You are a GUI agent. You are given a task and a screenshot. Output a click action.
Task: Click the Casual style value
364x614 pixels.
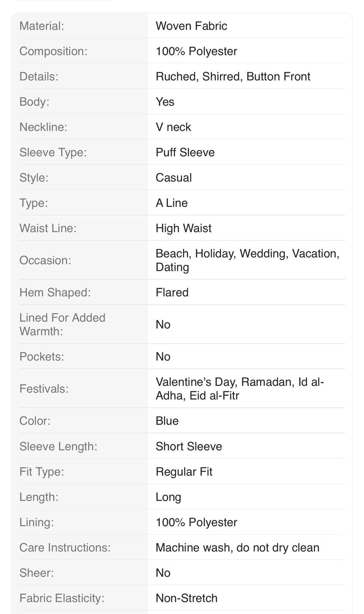174,178
